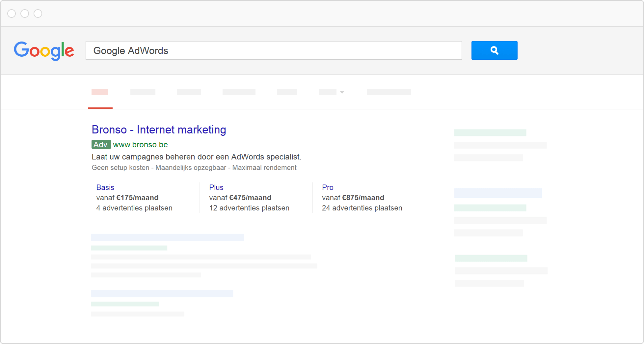Click '4 advertenties plaatsen' text

(134, 208)
